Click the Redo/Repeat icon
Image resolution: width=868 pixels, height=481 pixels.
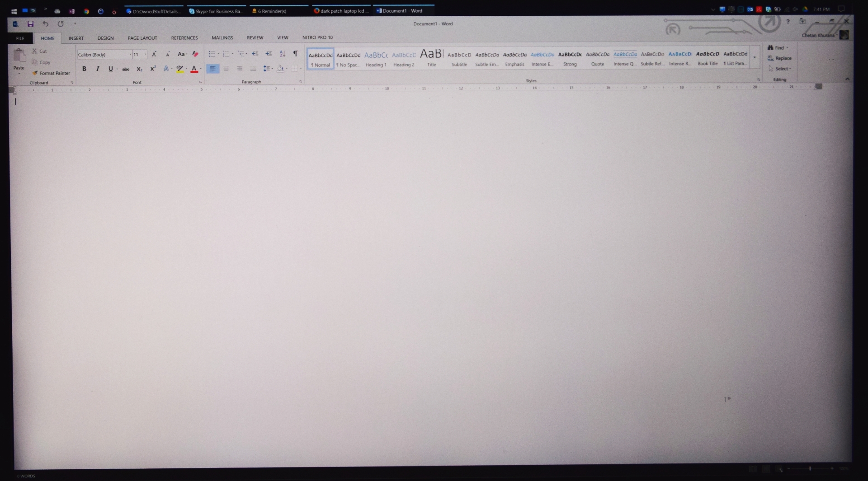click(x=61, y=24)
